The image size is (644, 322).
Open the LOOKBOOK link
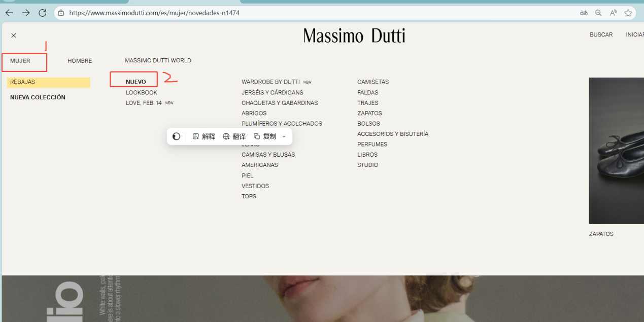(x=142, y=92)
